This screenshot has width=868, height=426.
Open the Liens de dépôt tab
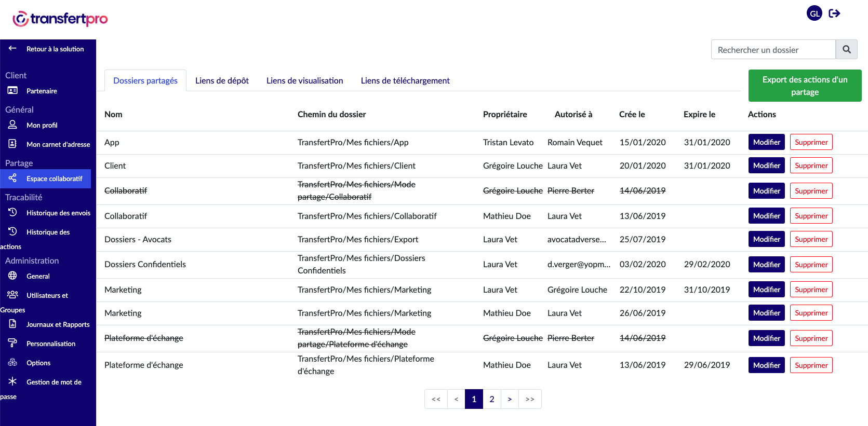pyautogui.click(x=222, y=80)
